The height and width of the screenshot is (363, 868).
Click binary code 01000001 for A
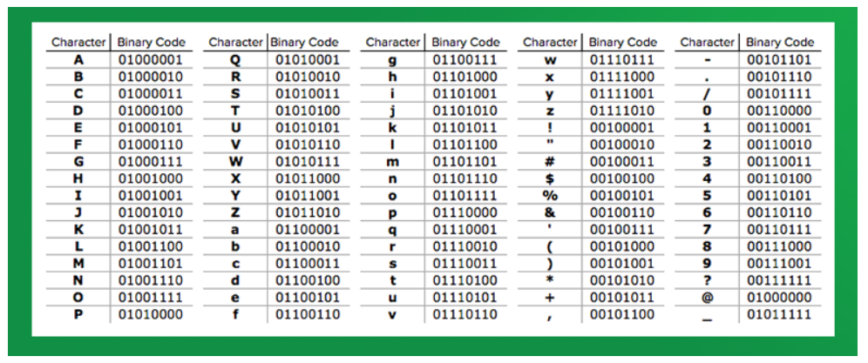tap(150, 59)
